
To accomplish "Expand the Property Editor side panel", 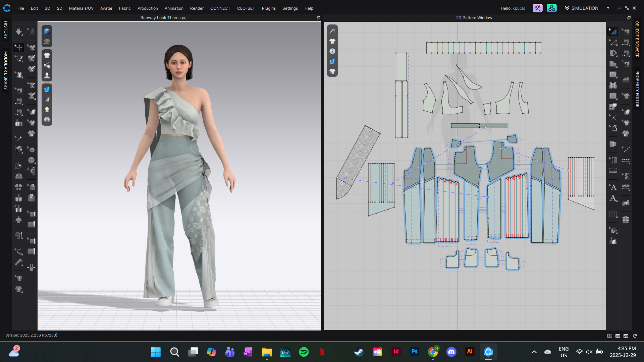I will coord(637,89).
